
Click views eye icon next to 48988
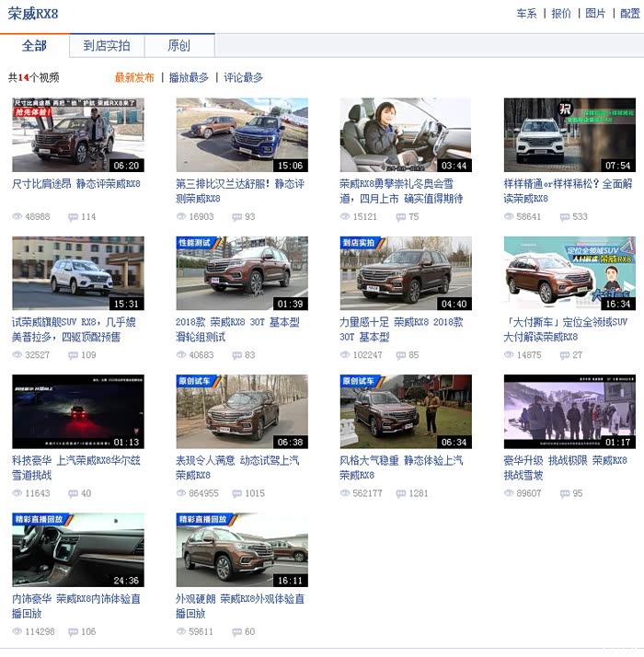[17, 216]
